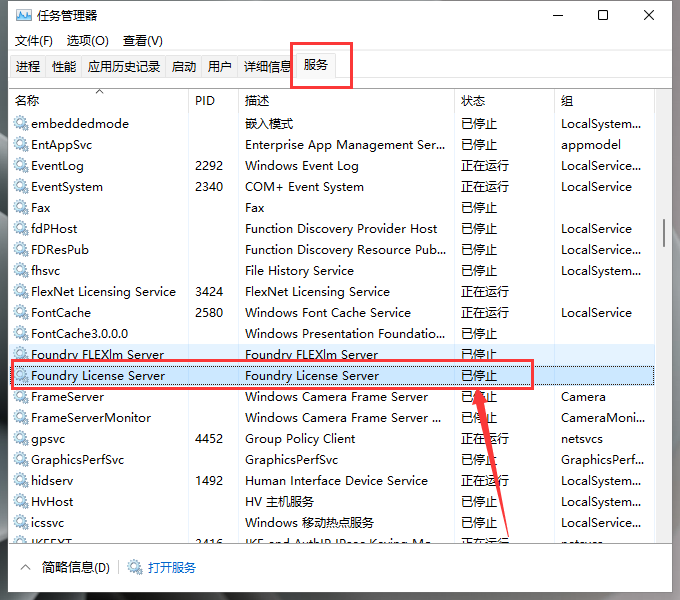Click gear icon beside EventSystem service
The height and width of the screenshot is (600, 680).
coord(21,186)
